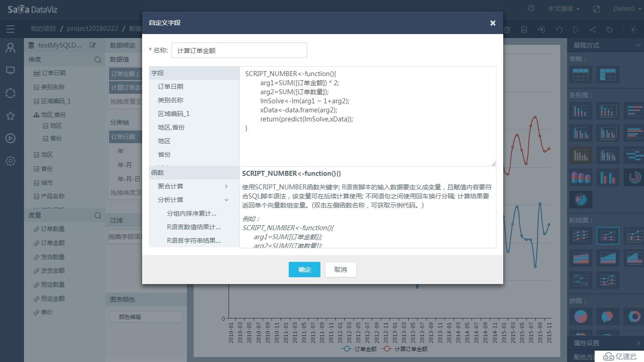Select 预定金额 measure
The image size is (644, 362).
53,299
